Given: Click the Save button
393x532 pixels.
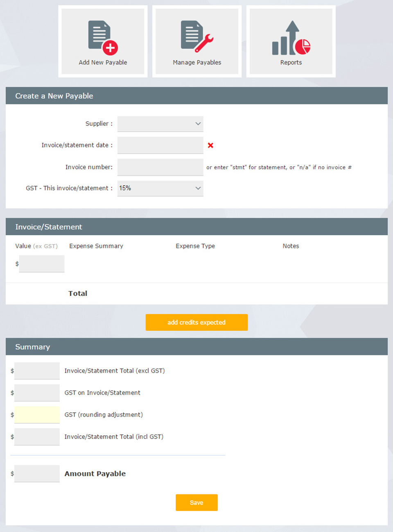Looking at the screenshot, I should point(196,502).
